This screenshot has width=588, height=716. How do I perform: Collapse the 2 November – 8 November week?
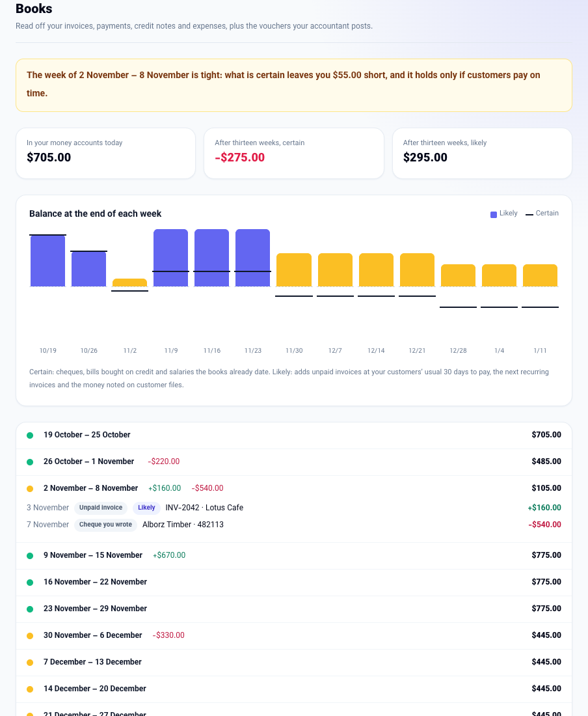[294, 488]
